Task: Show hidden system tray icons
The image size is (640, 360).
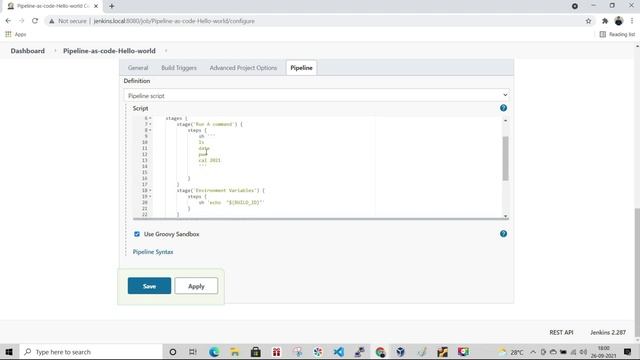Action: tap(533, 352)
